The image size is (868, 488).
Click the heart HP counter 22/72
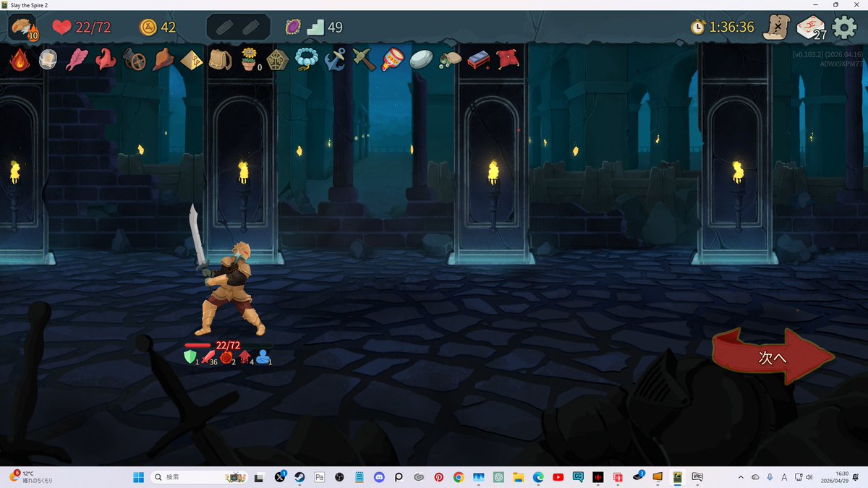coord(81,27)
